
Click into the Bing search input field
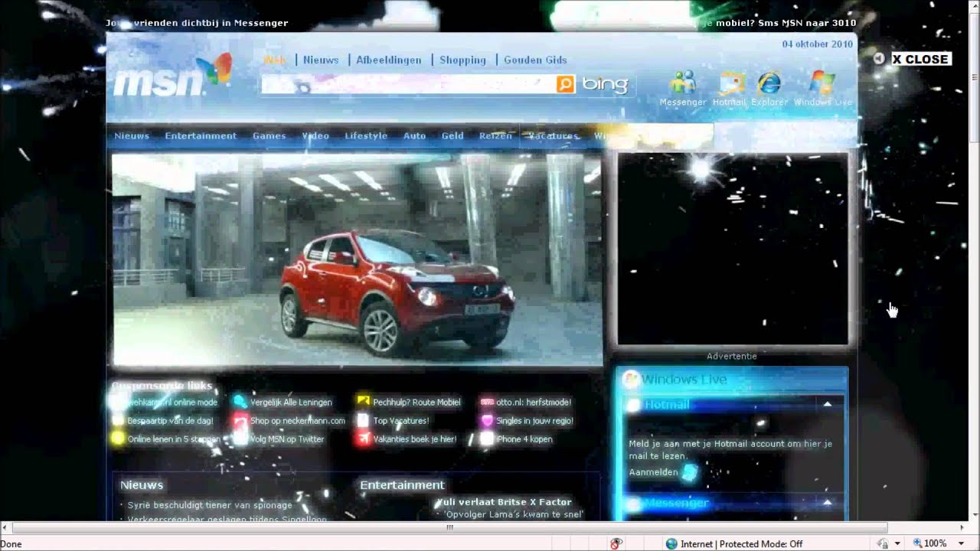point(409,84)
